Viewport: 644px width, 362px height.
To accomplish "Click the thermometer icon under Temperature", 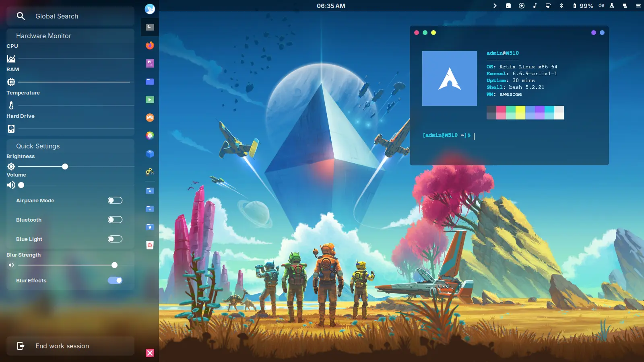I will (x=11, y=105).
